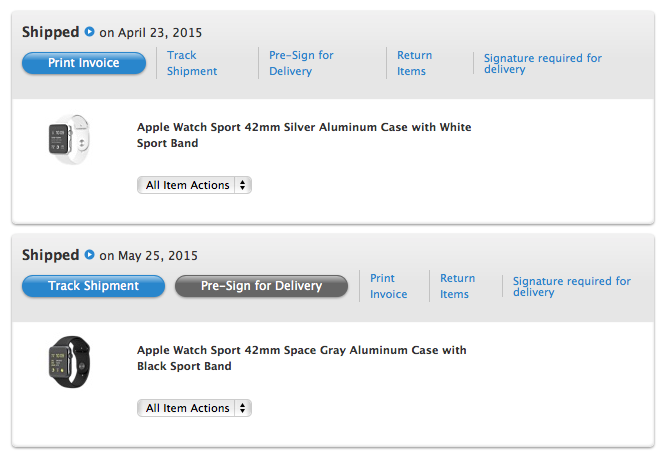
Task: Select Pre-Sign for Delivery link in first order
Action: pyautogui.click(x=300, y=63)
